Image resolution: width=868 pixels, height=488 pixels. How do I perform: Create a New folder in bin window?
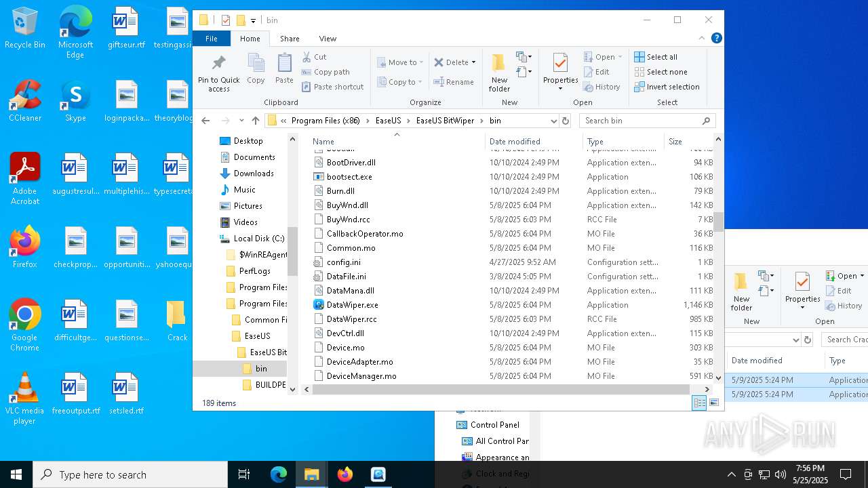pos(499,73)
